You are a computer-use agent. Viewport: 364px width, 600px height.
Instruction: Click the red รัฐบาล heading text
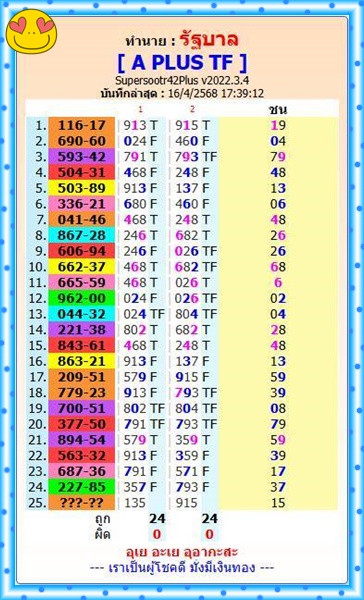click(x=209, y=40)
